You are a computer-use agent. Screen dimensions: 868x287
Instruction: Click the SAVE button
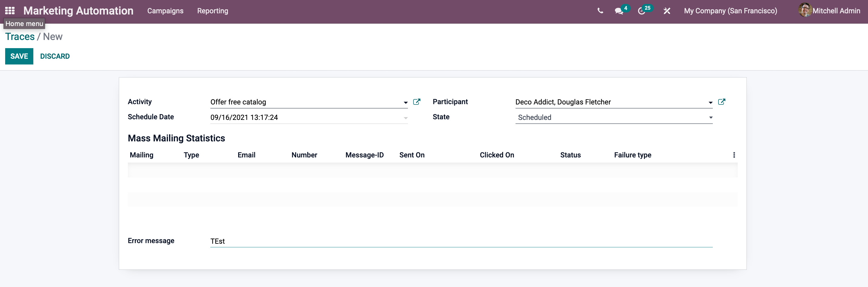[x=19, y=56]
